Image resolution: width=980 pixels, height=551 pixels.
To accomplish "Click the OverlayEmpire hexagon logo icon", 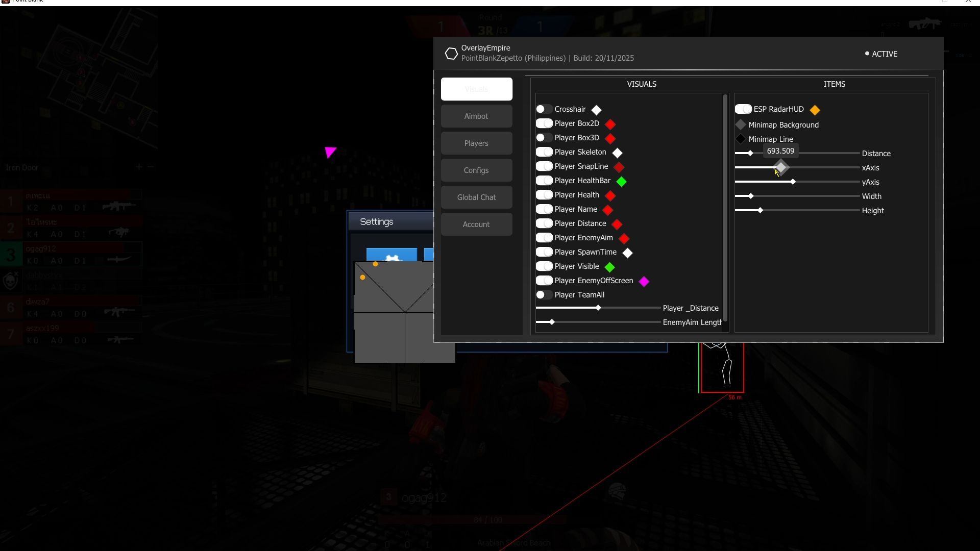I will coord(451,54).
